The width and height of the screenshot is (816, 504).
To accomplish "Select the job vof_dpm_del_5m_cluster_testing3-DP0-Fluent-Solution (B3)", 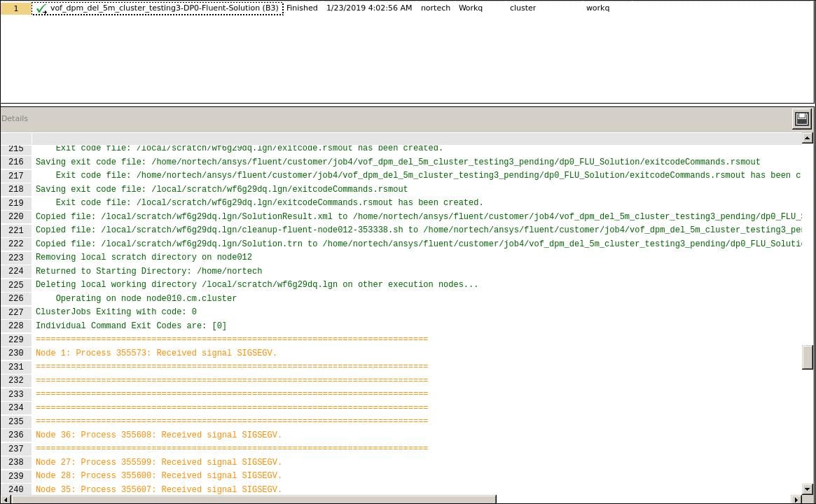I will click(165, 8).
